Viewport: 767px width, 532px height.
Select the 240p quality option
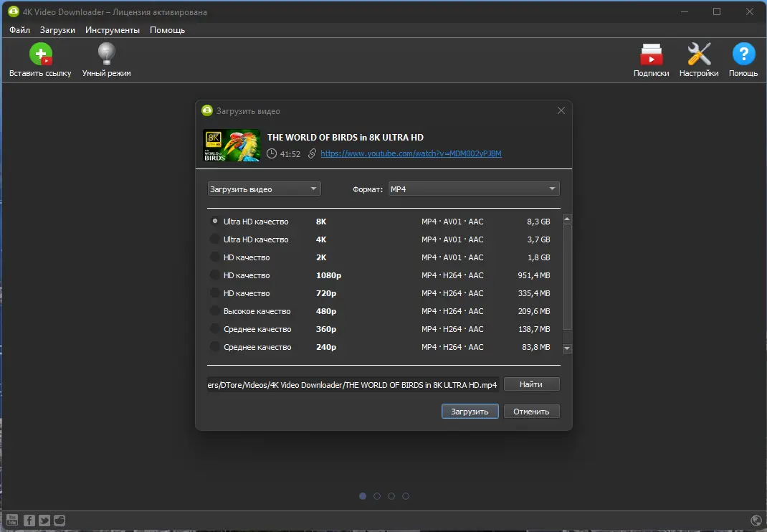click(x=215, y=347)
